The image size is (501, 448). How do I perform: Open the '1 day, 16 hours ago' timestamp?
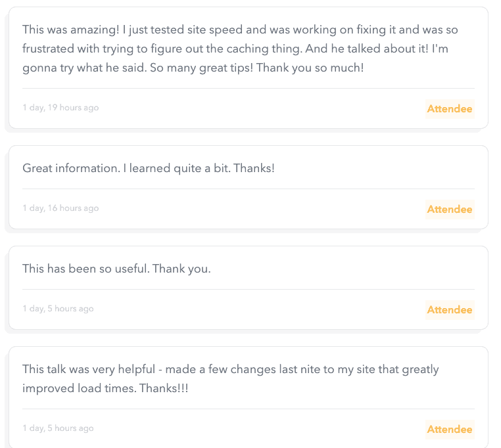coord(60,208)
